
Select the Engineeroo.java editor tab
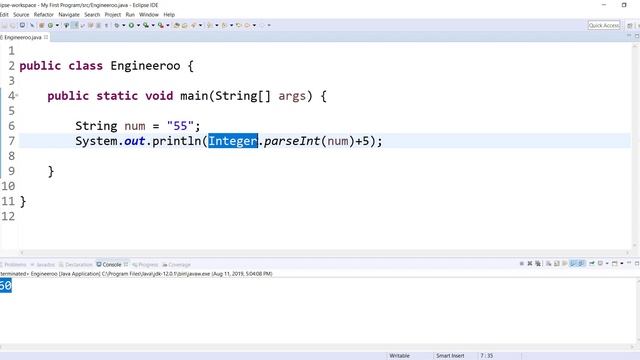coord(22,37)
